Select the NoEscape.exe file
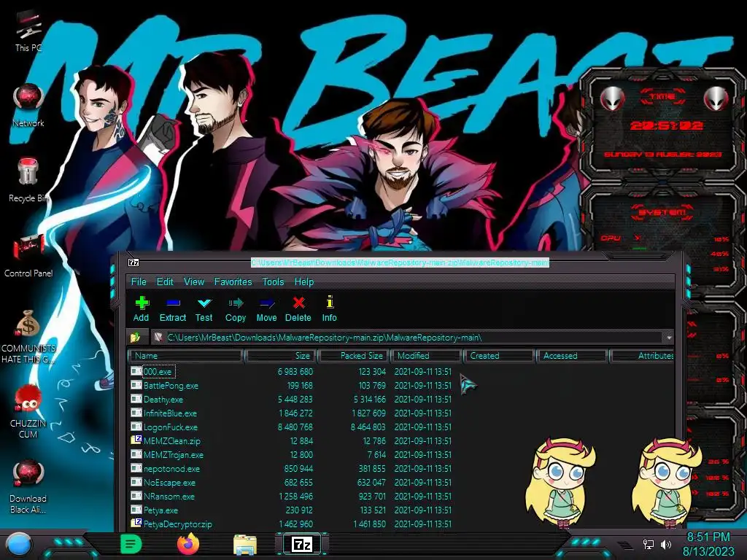Image resolution: width=747 pixels, height=560 pixels. pyautogui.click(x=291, y=483)
